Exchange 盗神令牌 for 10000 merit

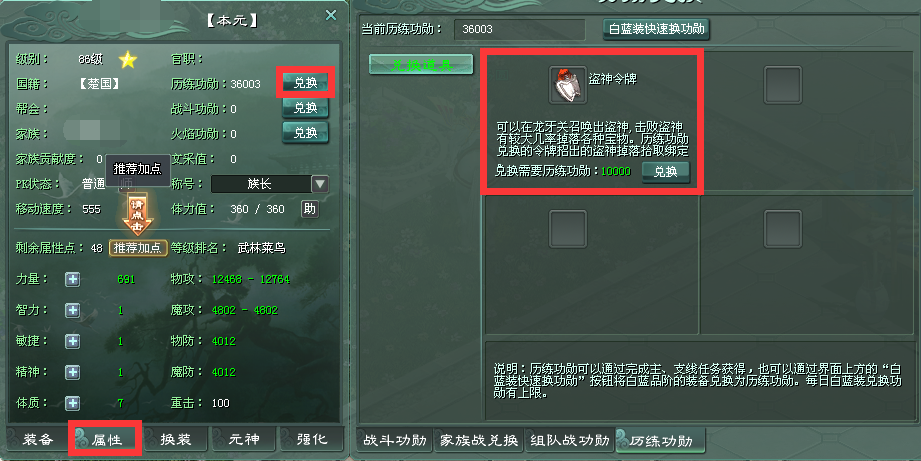(x=665, y=171)
